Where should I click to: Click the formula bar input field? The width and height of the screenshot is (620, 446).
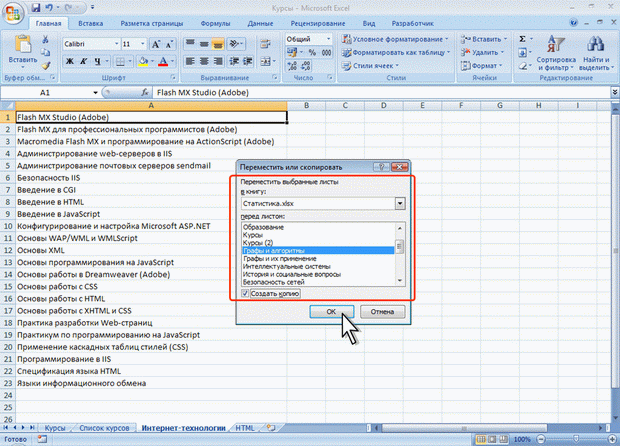pyautogui.click(x=350, y=90)
